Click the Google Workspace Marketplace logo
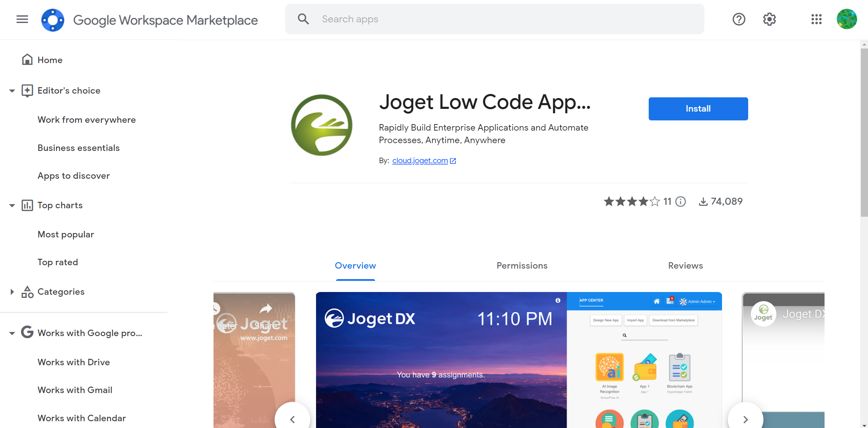 tap(53, 20)
